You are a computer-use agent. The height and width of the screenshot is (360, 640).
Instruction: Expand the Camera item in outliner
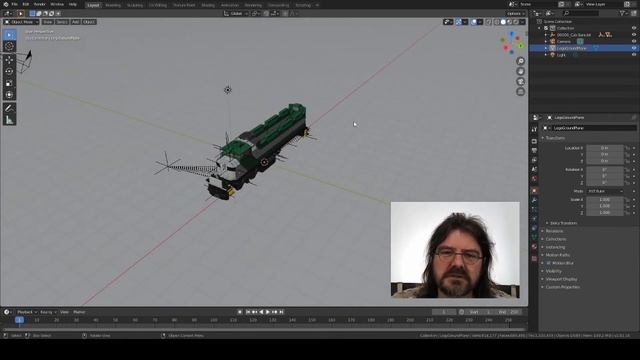546,41
